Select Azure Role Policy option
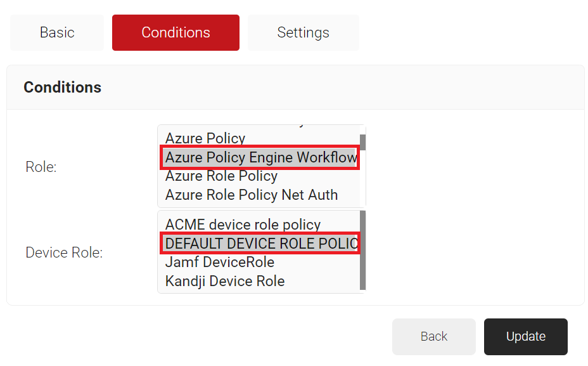 221,176
